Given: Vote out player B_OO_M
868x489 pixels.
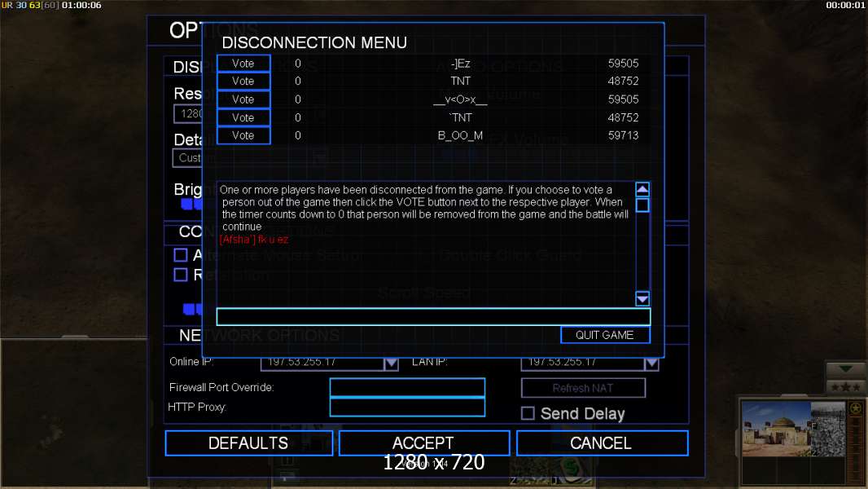Looking at the screenshot, I should click(243, 135).
